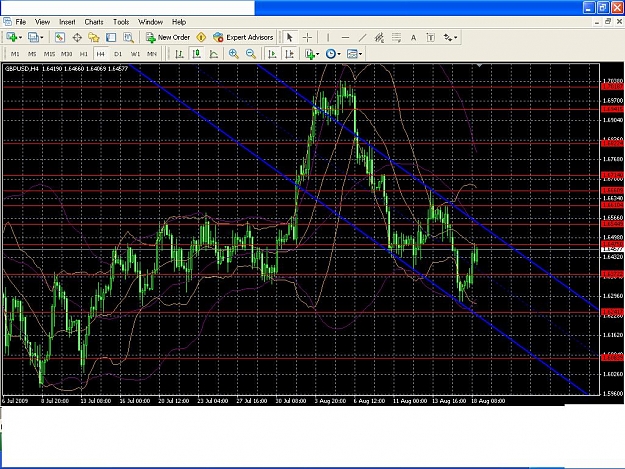Viewport: 625px width, 469px height.
Task: Open the File menu
Action: (x=20, y=22)
